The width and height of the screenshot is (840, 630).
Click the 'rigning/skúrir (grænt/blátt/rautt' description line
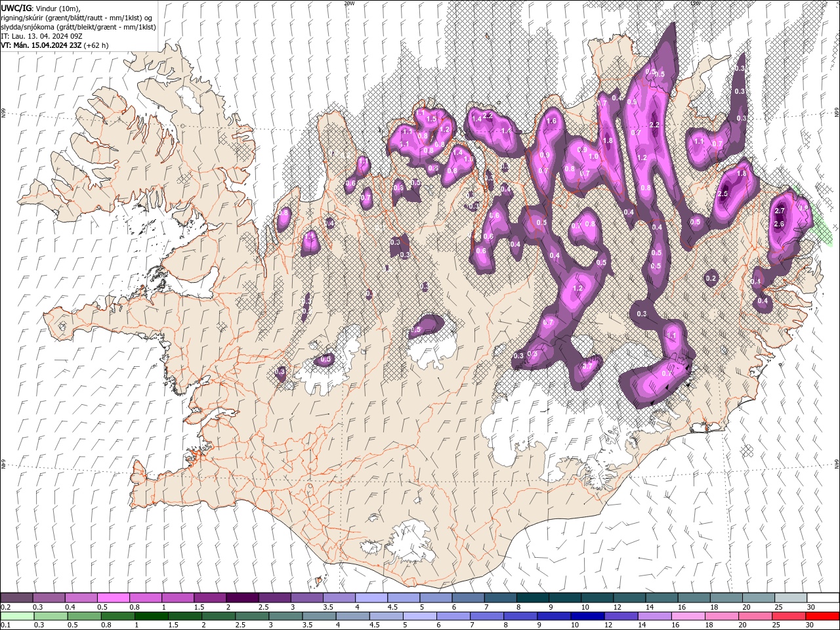(x=77, y=18)
